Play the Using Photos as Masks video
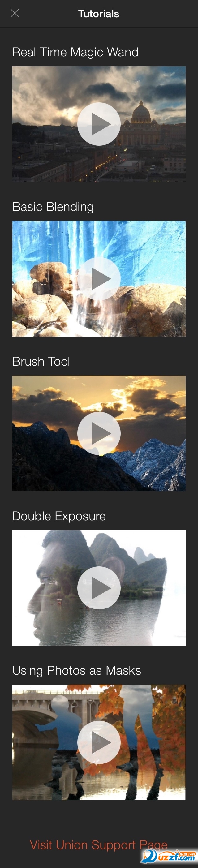Image resolution: width=198 pixels, height=868 pixels. coord(99,742)
